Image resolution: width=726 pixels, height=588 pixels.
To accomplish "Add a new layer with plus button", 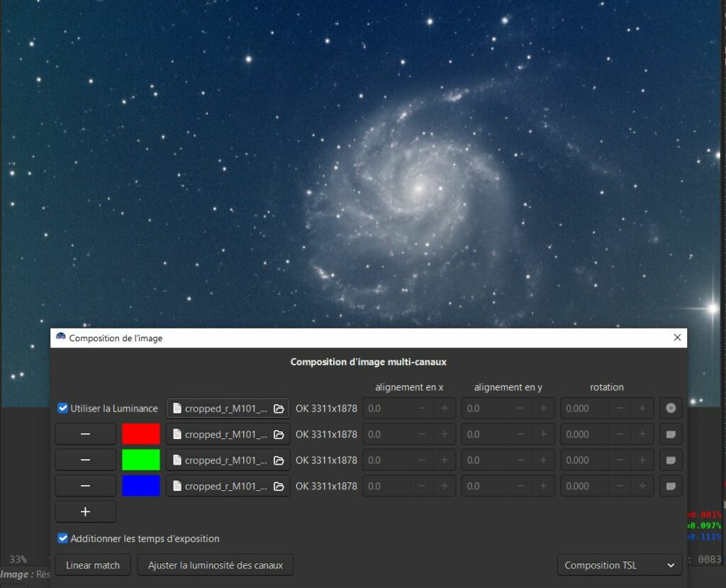I will coord(85,511).
